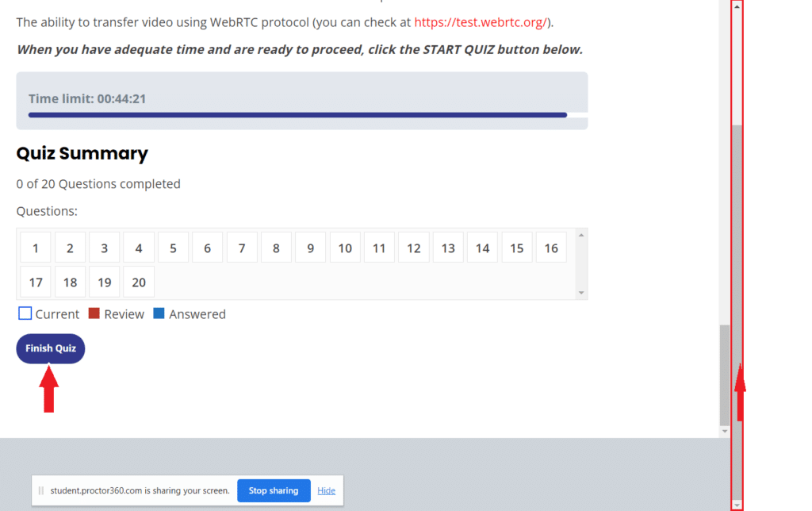
Task: Click the time limit progress bar
Action: click(297, 115)
